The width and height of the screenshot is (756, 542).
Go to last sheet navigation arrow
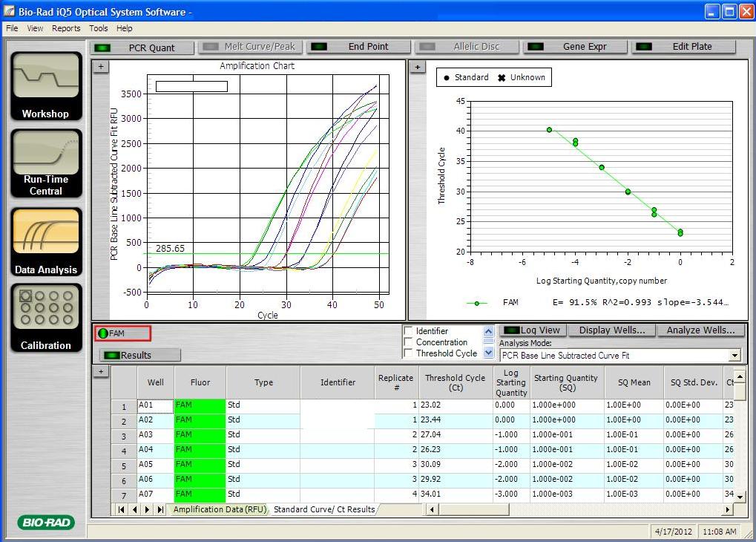coord(160,509)
